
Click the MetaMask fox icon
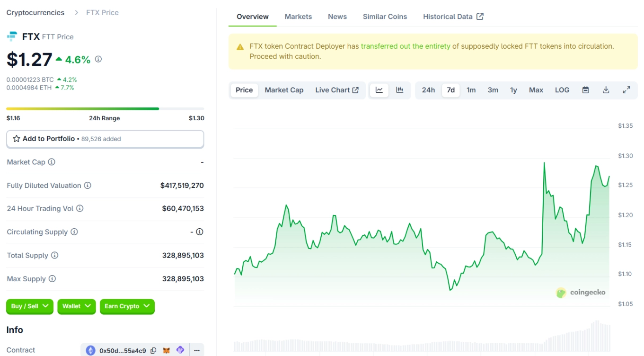click(167, 351)
